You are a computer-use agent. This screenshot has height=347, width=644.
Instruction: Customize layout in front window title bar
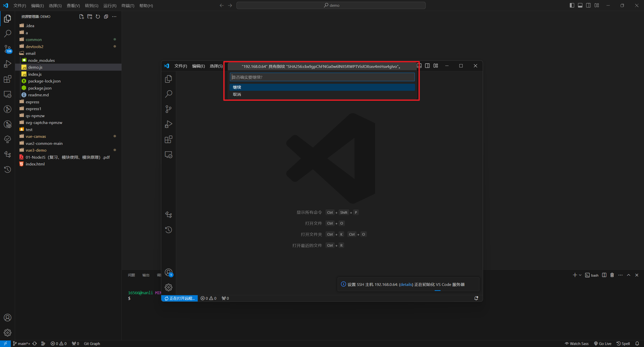[436, 66]
